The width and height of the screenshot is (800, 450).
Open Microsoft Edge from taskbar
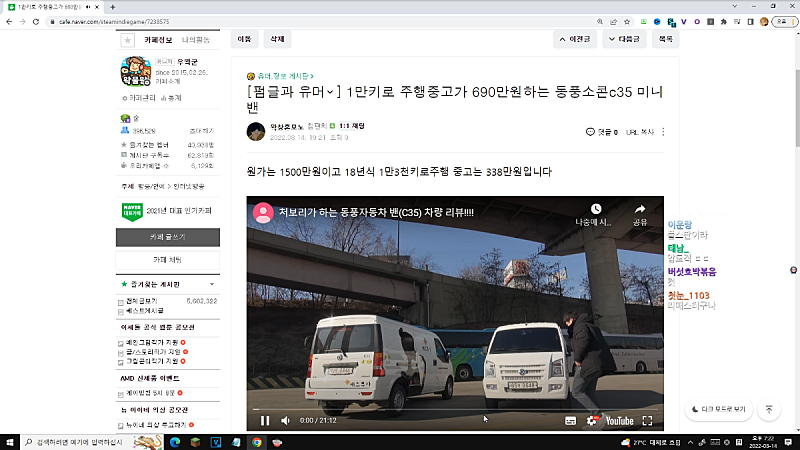point(175,442)
